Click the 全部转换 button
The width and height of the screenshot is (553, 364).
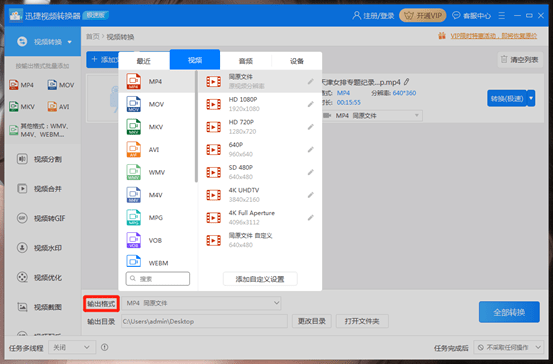click(509, 312)
